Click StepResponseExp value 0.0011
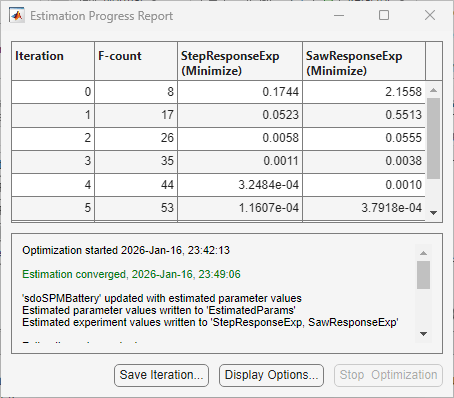This screenshot has height=398, width=454. pos(240,161)
